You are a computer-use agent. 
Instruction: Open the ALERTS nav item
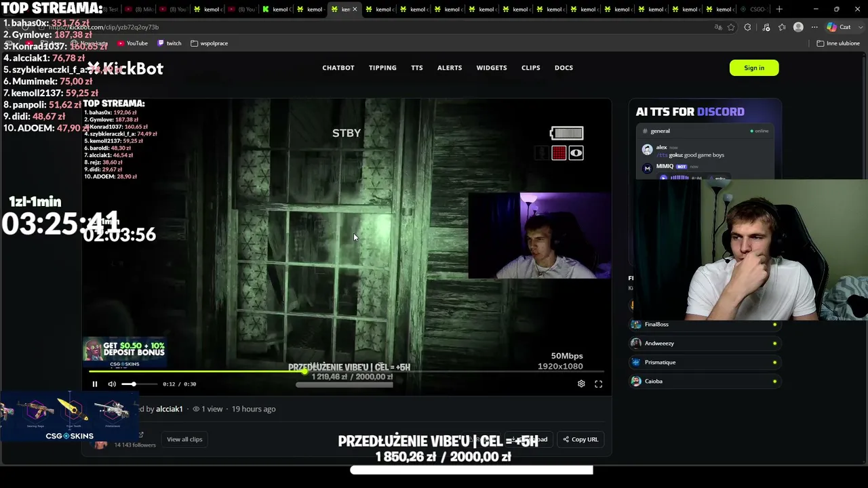[450, 68]
